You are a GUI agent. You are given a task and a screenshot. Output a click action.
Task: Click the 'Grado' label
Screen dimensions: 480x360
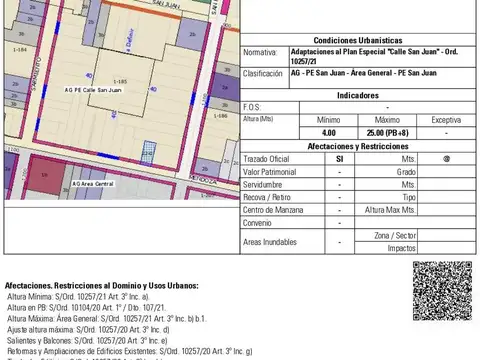pos(406,172)
